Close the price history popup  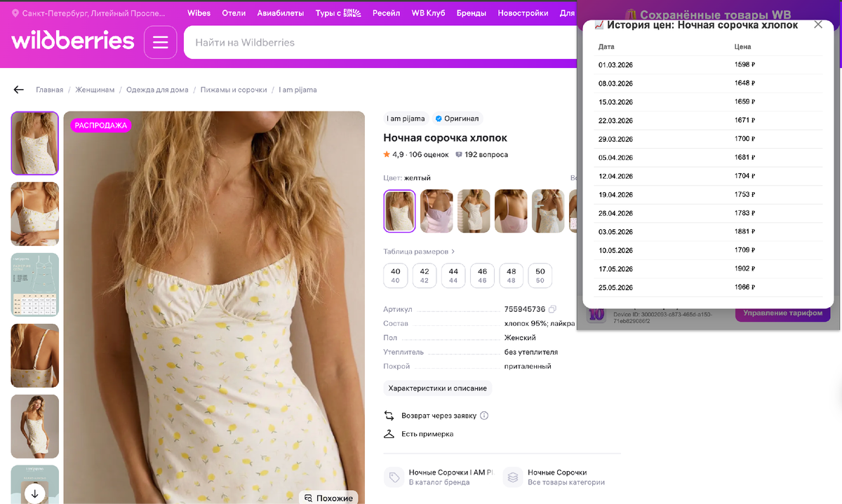click(818, 25)
